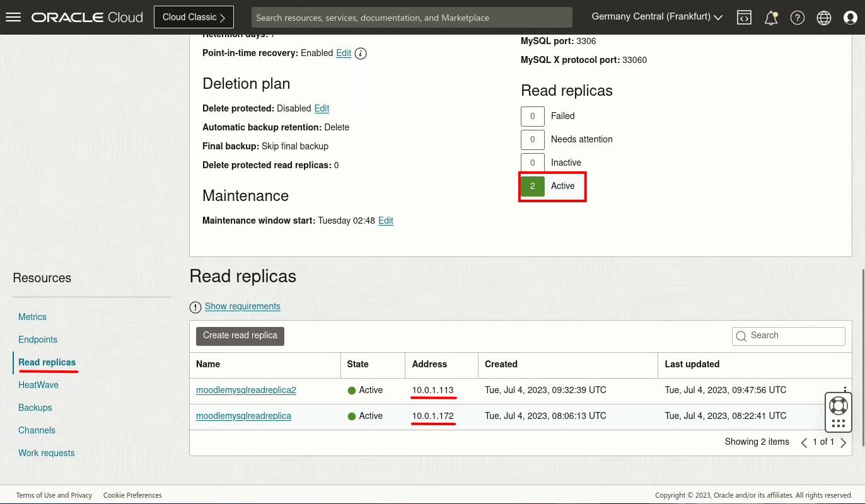Expand the Germany Central (Frankfurt) region selector
Viewport: 865px width, 504px height.
click(657, 17)
